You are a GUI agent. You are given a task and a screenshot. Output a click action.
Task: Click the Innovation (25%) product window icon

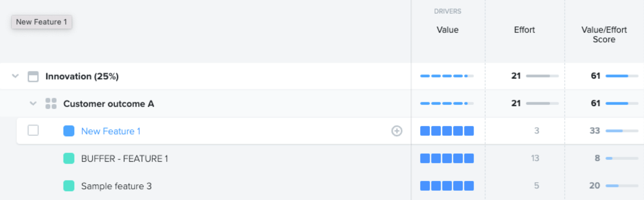[33, 77]
